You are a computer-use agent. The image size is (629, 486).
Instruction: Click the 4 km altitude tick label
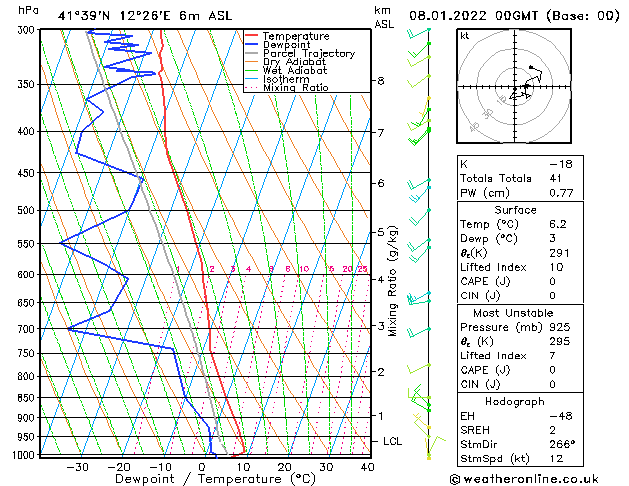coord(380,279)
